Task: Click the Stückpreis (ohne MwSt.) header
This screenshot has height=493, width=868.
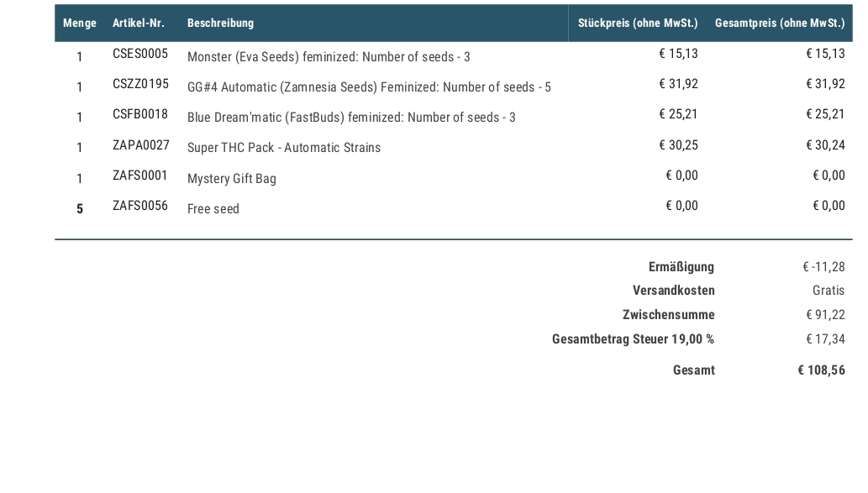Action: 638,24
